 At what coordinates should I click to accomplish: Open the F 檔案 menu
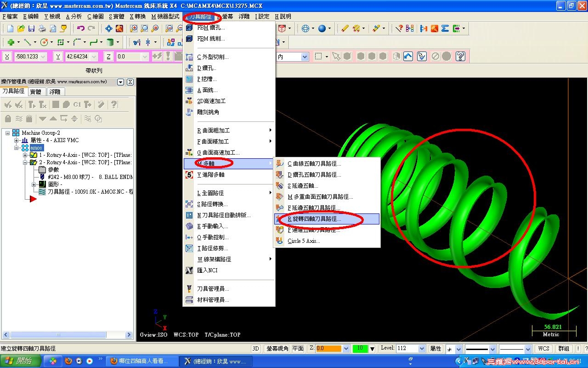coord(10,17)
